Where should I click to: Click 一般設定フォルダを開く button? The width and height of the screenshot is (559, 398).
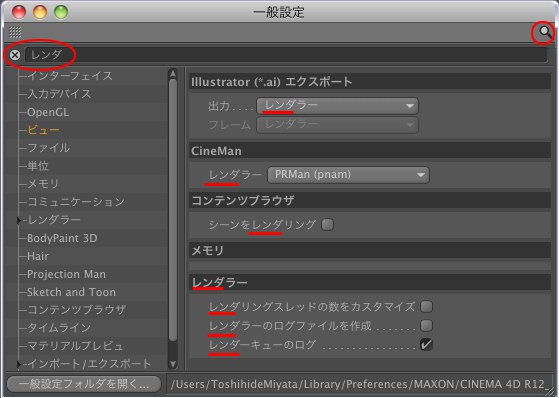click(84, 384)
